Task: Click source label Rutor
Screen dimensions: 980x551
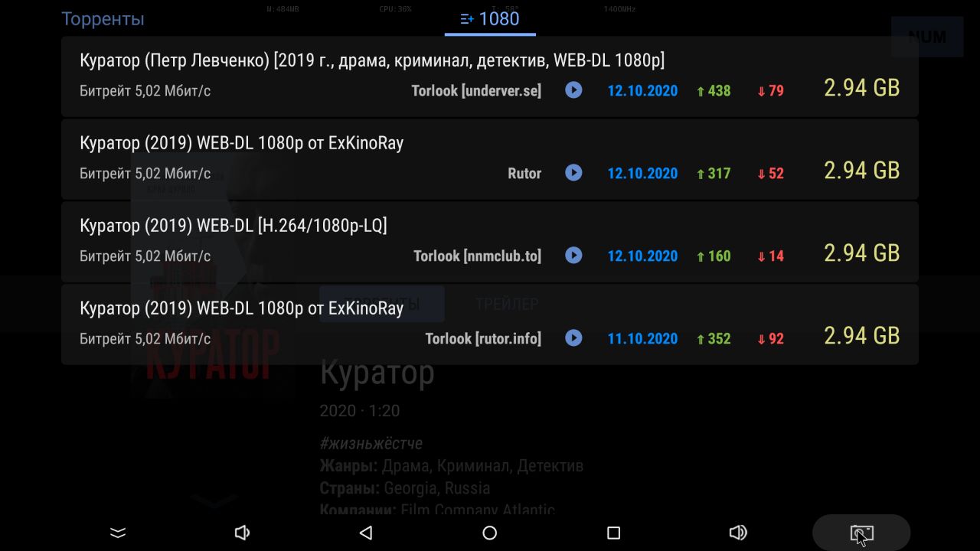Action: (524, 174)
